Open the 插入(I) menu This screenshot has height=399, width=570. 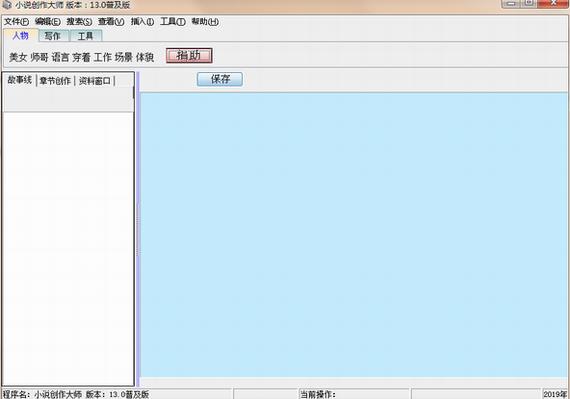142,22
